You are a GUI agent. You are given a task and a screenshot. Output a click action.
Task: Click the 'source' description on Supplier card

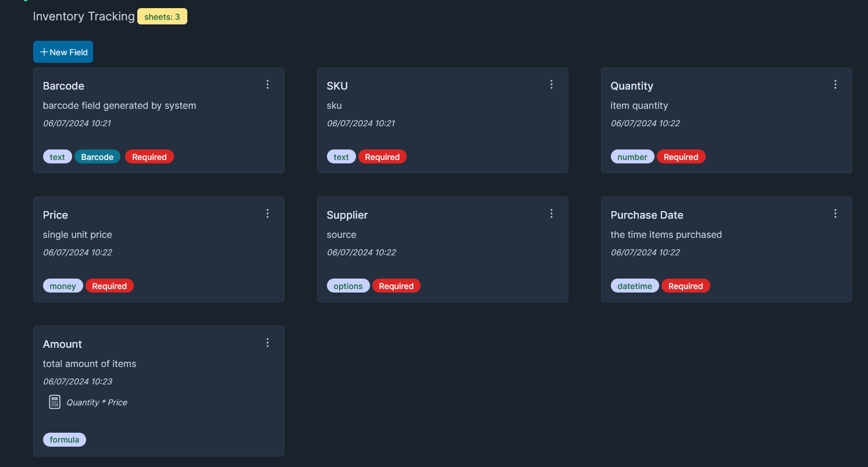click(341, 235)
